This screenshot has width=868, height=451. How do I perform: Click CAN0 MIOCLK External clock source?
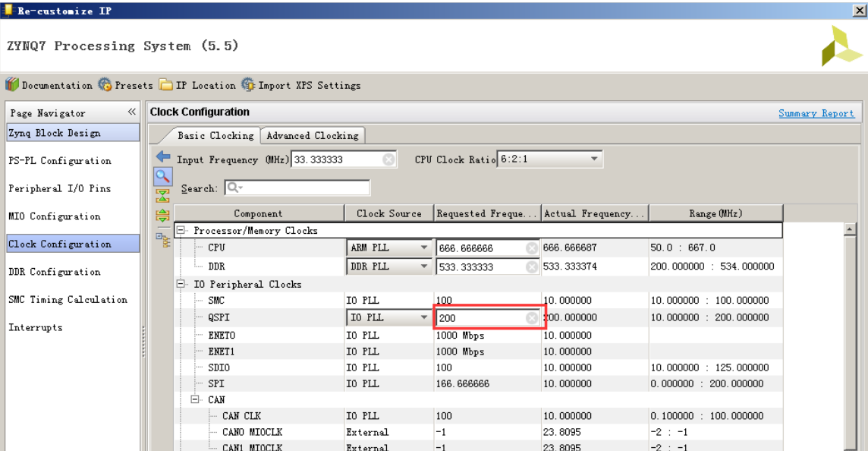[367, 431]
